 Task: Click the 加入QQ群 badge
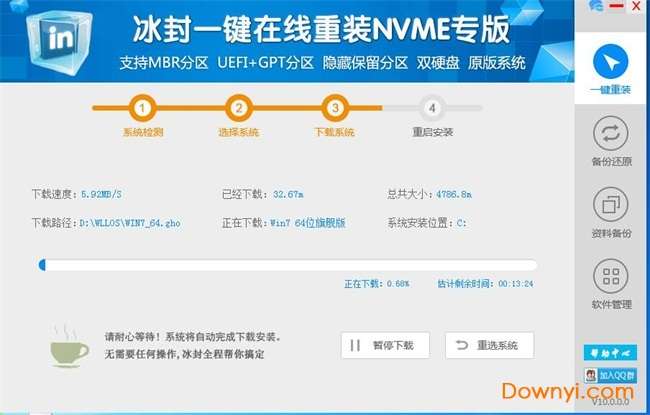pos(610,375)
